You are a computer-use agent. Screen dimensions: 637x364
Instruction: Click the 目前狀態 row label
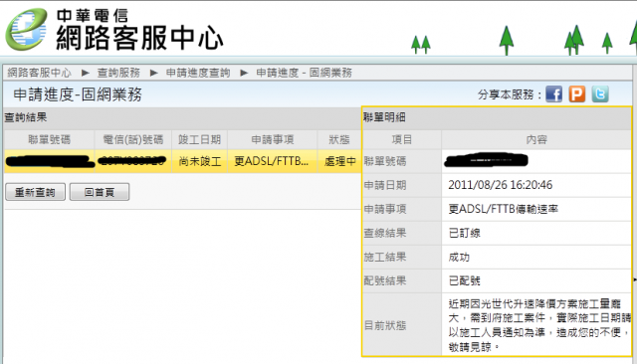[385, 325]
